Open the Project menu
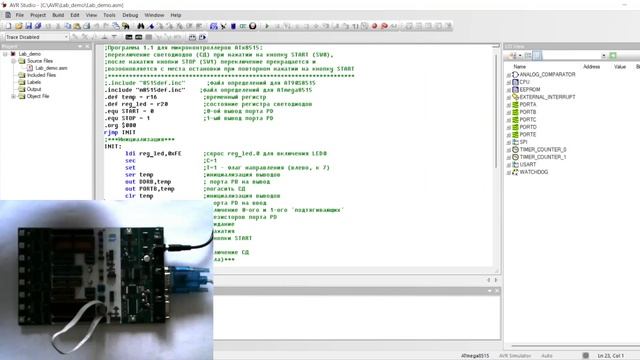Image resolution: width=640 pixels, height=360 pixels. tap(38, 15)
